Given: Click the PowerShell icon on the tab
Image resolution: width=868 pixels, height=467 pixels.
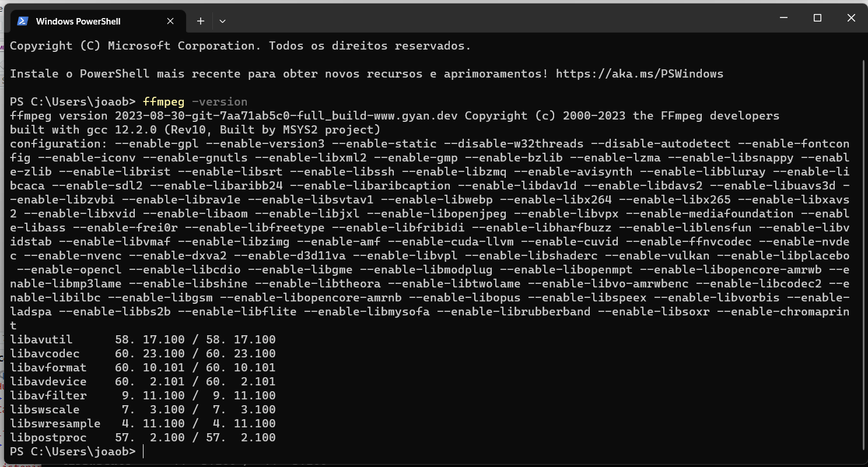Looking at the screenshot, I should click(x=23, y=21).
